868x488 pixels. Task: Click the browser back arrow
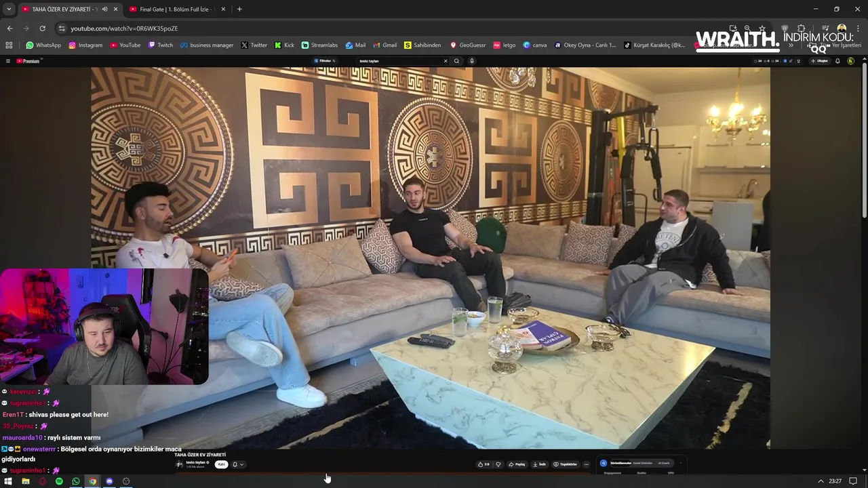click(x=9, y=28)
